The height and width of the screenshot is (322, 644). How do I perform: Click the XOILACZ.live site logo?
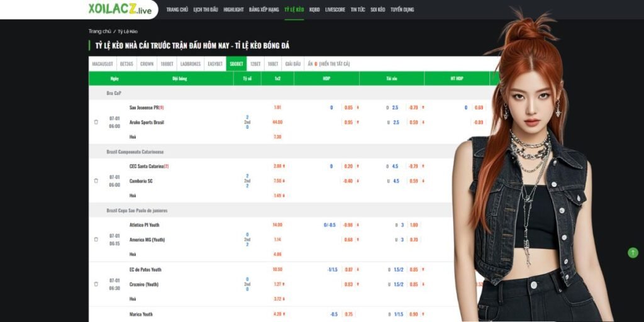point(119,9)
